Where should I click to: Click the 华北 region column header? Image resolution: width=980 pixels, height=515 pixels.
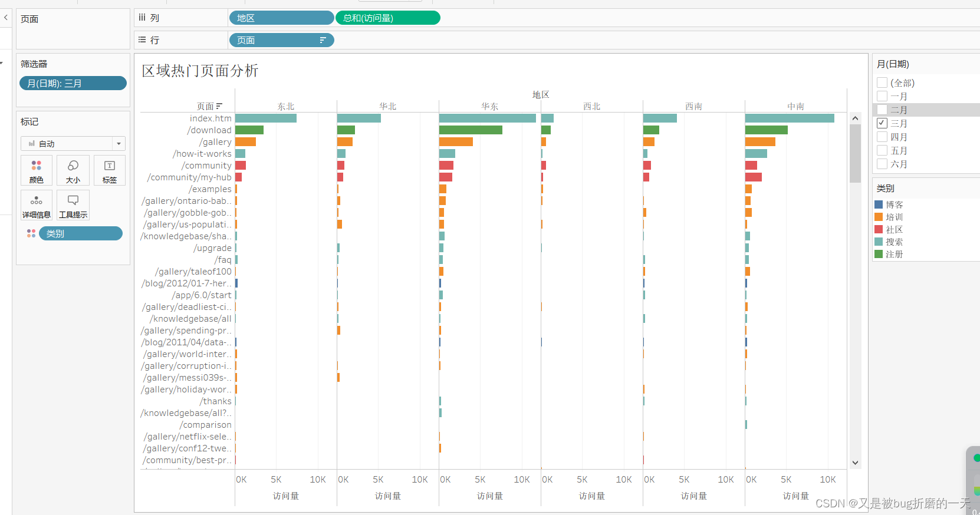(x=388, y=106)
